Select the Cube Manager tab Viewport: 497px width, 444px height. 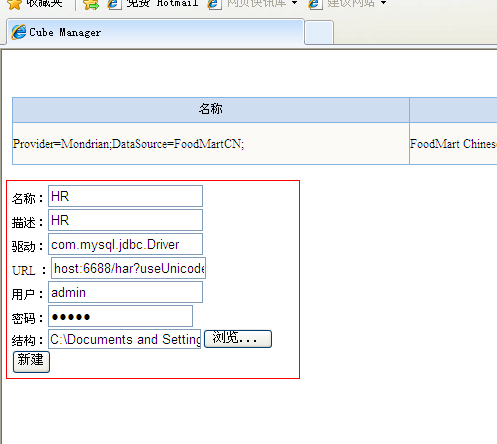[155, 32]
